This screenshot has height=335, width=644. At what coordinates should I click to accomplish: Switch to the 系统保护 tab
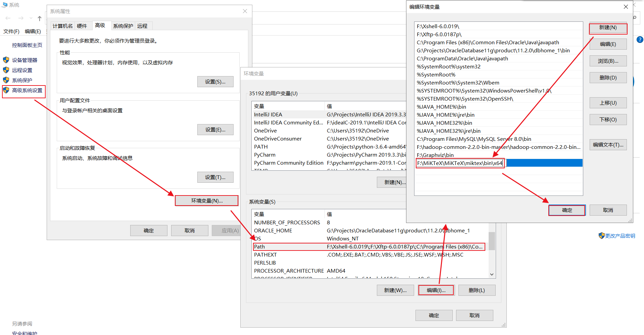(x=123, y=26)
